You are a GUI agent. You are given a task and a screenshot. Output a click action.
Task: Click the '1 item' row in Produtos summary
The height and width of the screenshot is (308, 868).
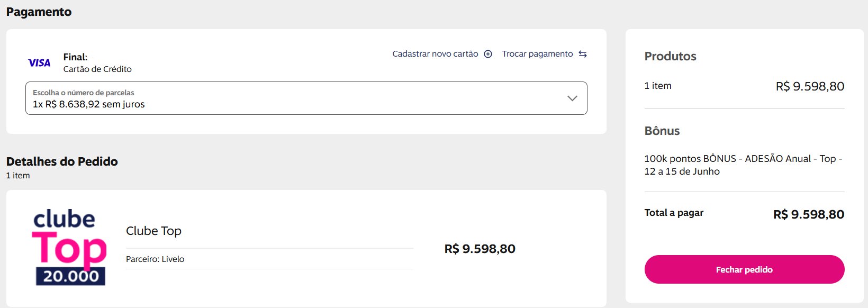click(744, 86)
